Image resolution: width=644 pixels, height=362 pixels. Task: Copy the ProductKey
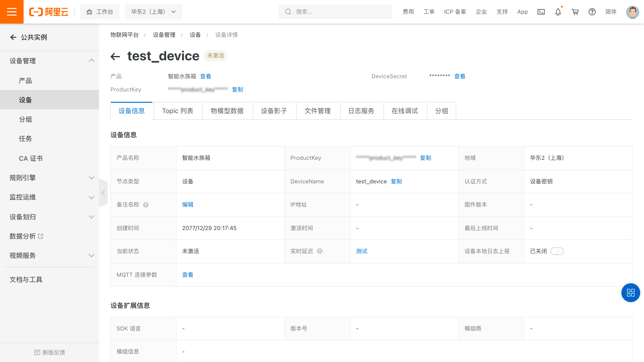point(238,89)
